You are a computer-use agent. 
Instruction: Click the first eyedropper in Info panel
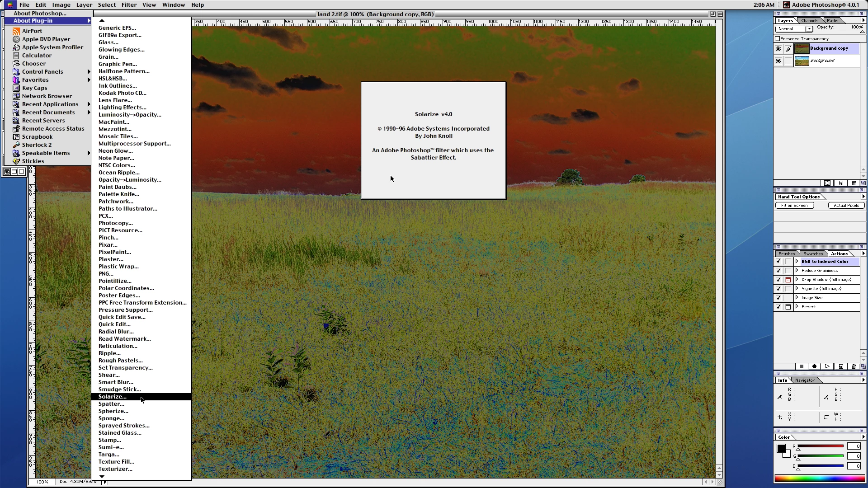click(x=780, y=397)
